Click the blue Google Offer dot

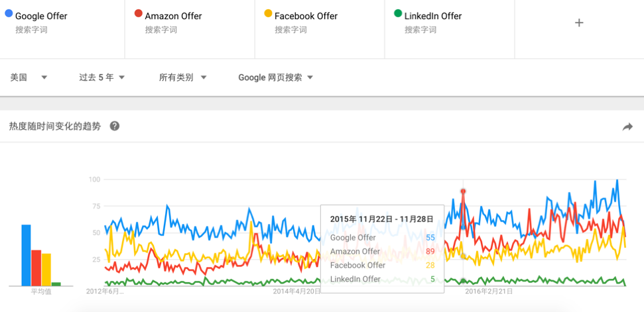[x=9, y=13]
